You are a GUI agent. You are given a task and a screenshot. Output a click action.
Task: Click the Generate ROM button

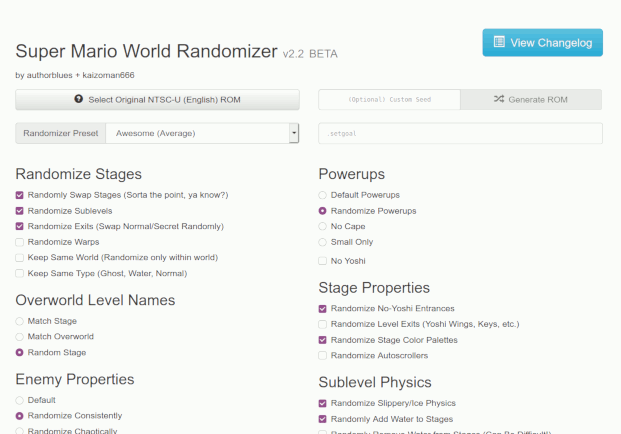pos(530,100)
